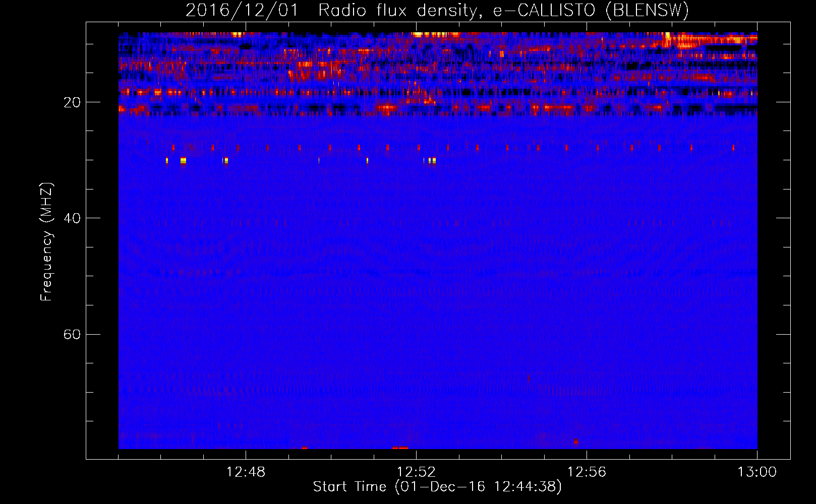The image size is (816, 504).
Task: Click the 12:52 time tick label
Action: point(416,472)
